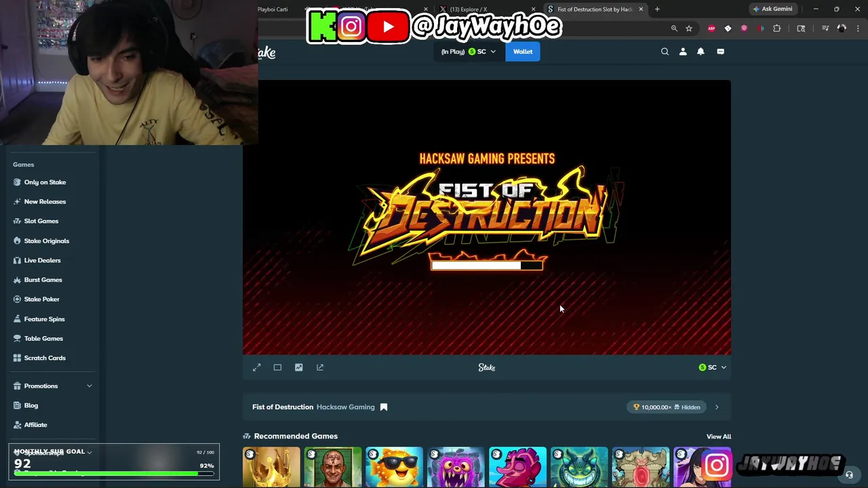Screen dimensions: 868x488
Task: Open the SC currency dropdown below the game
Action: tap(712, 367)
